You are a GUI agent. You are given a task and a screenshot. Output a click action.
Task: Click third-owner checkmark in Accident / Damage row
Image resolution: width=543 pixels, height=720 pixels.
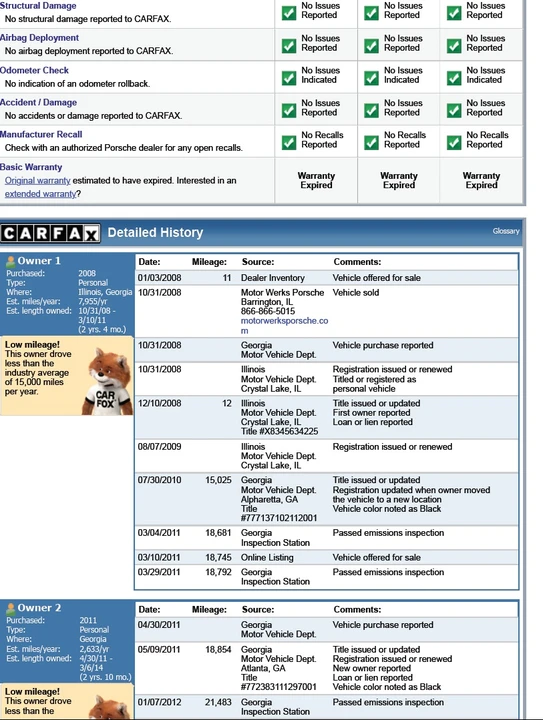[454, 110]
